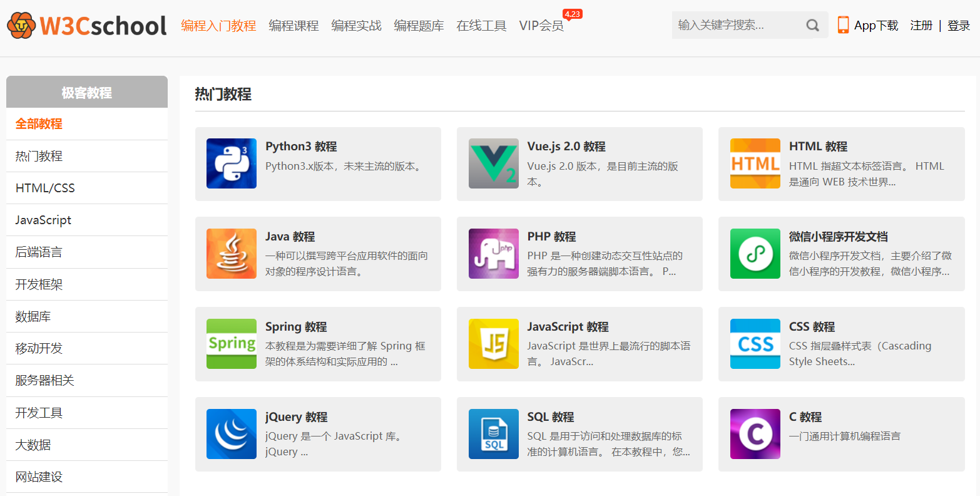Click the App下载 link

[x=876, y=26]
